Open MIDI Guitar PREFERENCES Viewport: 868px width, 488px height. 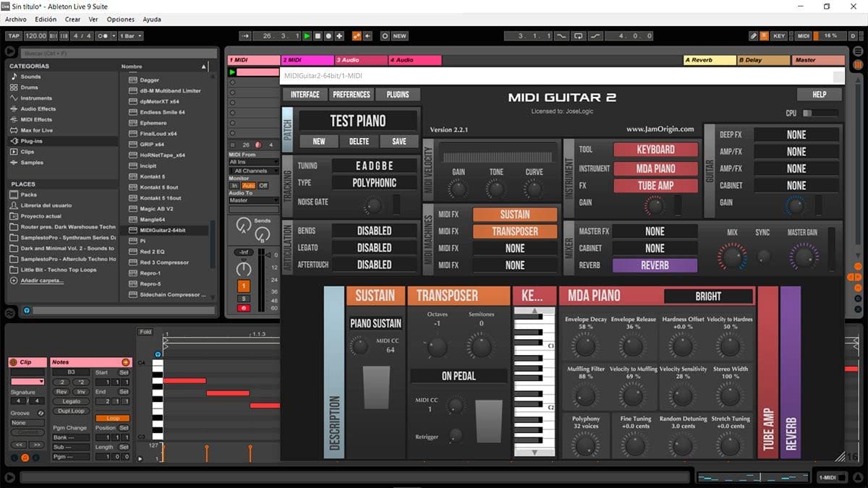[x=352, y=95]
